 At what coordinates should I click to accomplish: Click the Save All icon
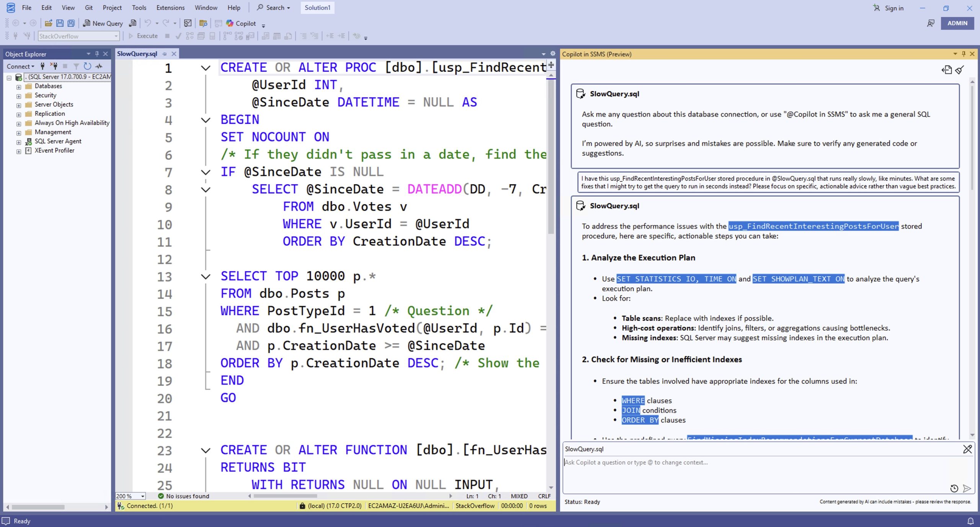point(71,23)
